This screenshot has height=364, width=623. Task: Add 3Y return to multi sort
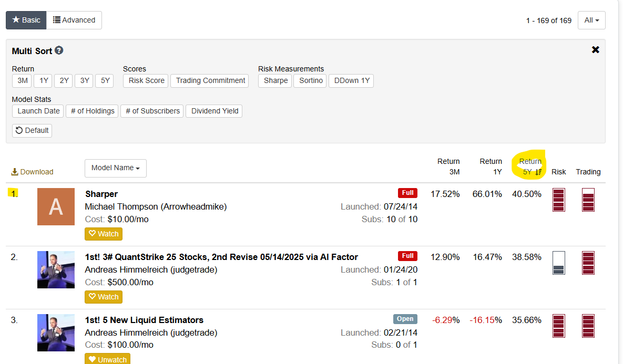(84, 80)
